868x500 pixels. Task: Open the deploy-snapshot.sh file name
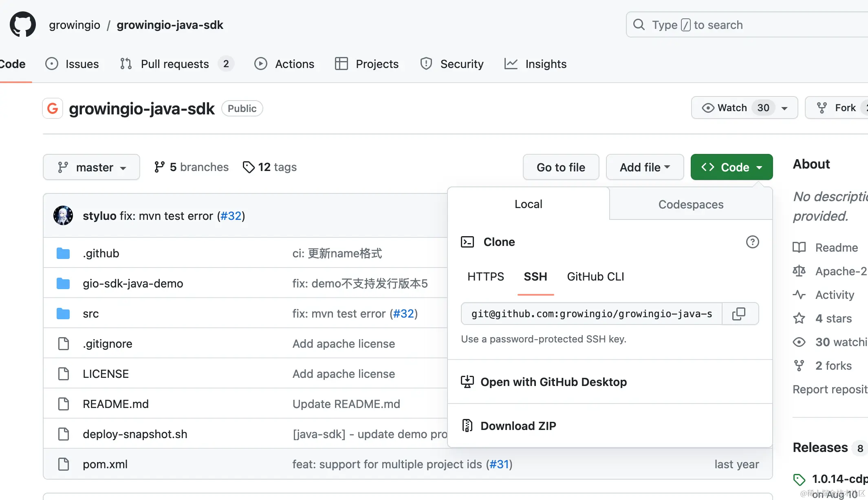135,434
